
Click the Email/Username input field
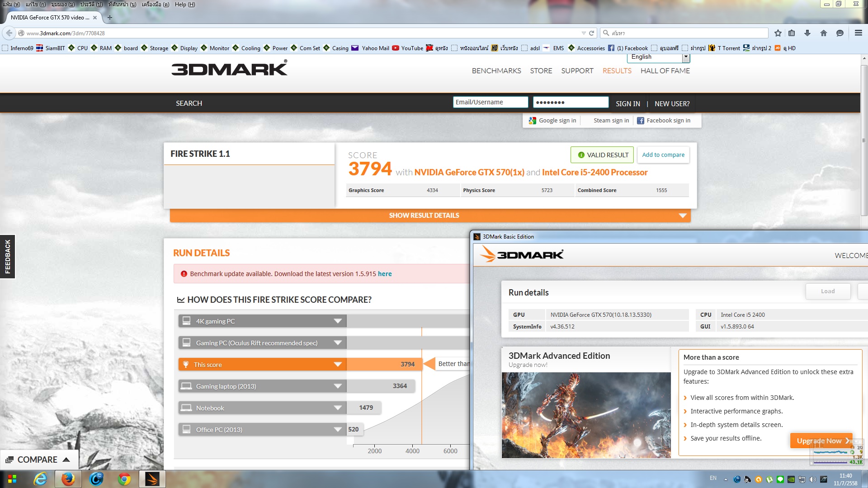(490, 103)
